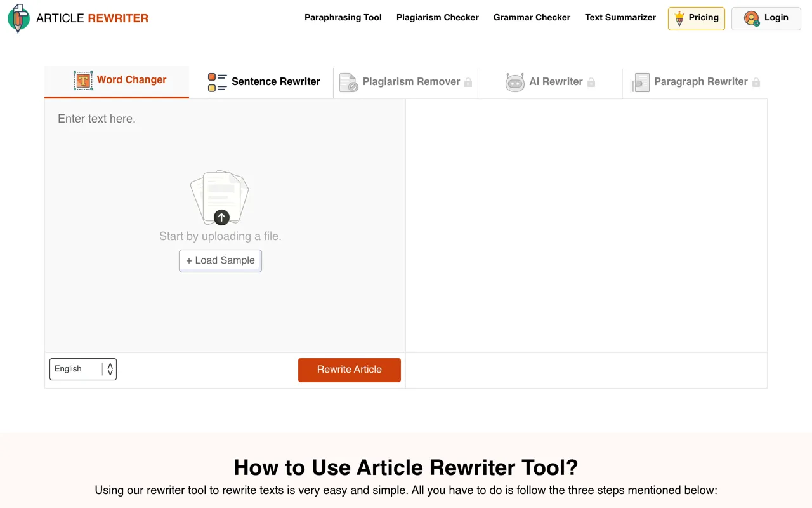
Task: Click the empty rewritten output panel
Action: point(586,225)
